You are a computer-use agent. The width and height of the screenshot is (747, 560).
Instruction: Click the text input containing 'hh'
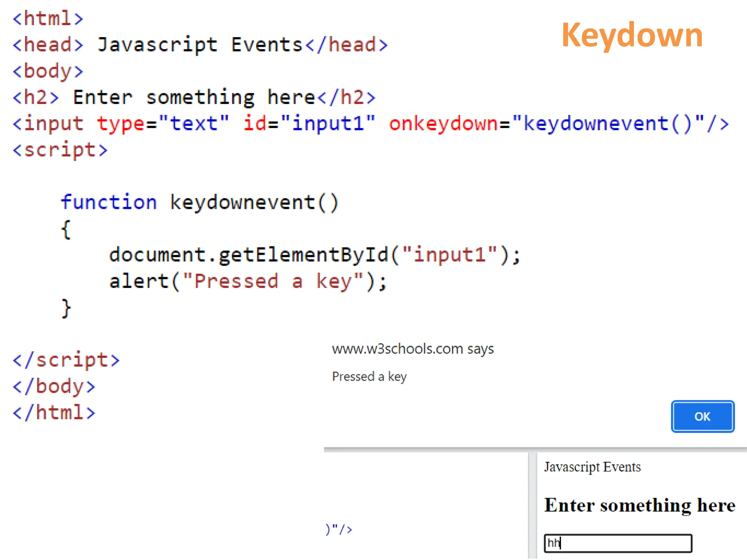[x=618, y=543]
